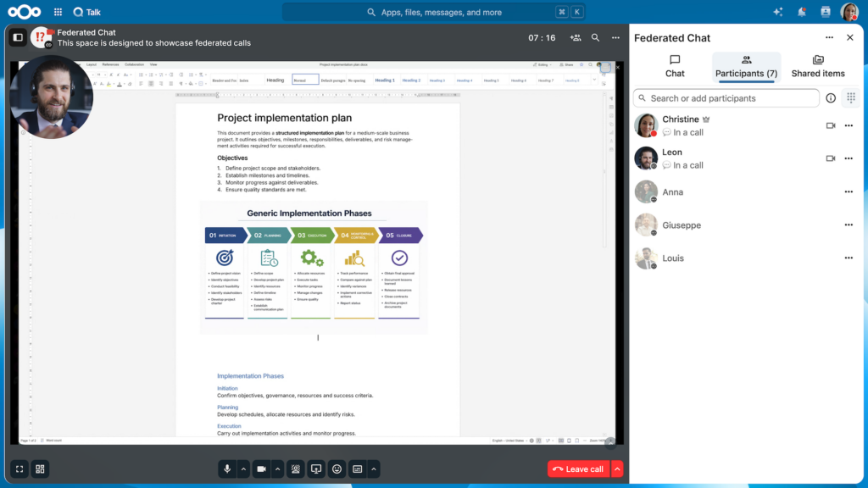The height and width of the screenshot is (488, 868).
Task: Select participant Christine
Action: (x=746, y=125)
